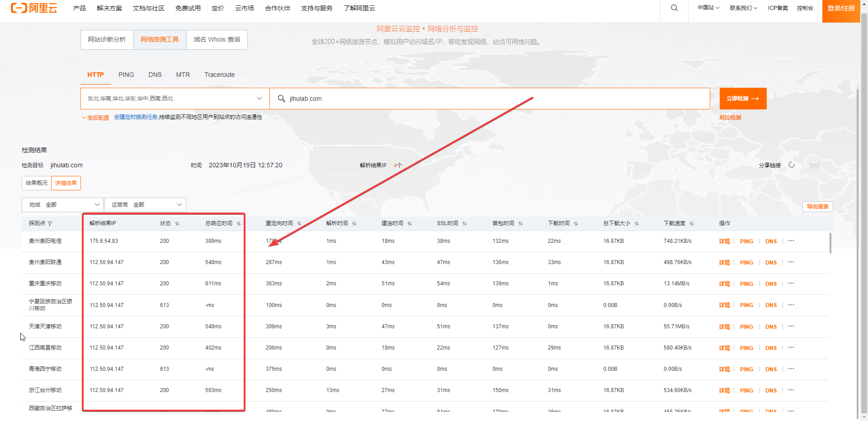This screenshot has width=868, height=421.
Task: Open the 免费试用 menu item
Action: [188, 8]
